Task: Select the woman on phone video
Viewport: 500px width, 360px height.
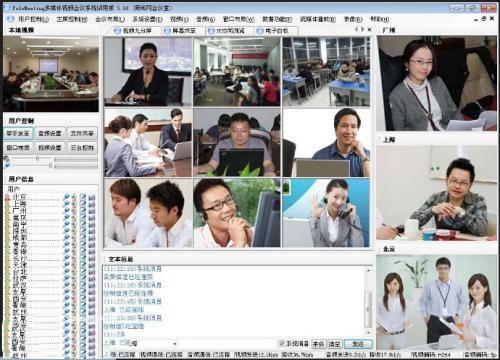Action: (326, 213)
